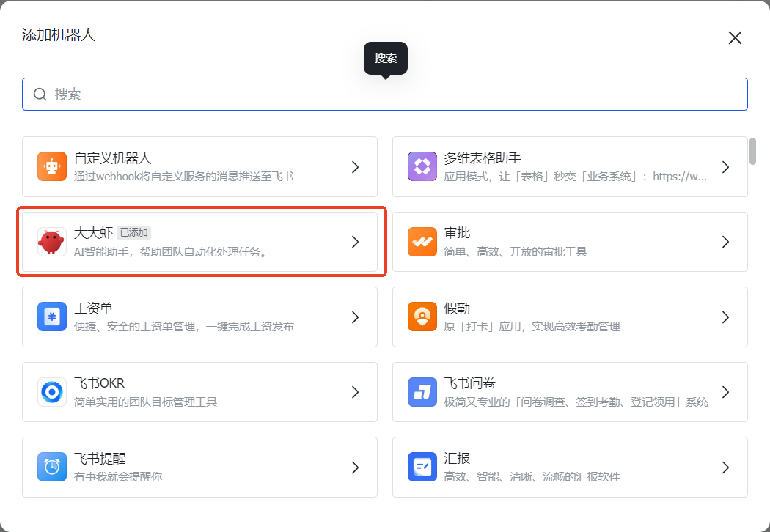
Task: Click description 原「打卡」应用，实现高效考勤管理
Action: [532, 326]
